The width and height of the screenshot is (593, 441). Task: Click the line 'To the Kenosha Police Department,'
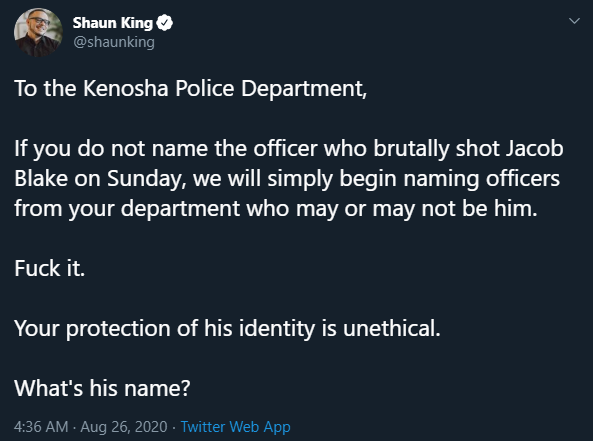191,89
